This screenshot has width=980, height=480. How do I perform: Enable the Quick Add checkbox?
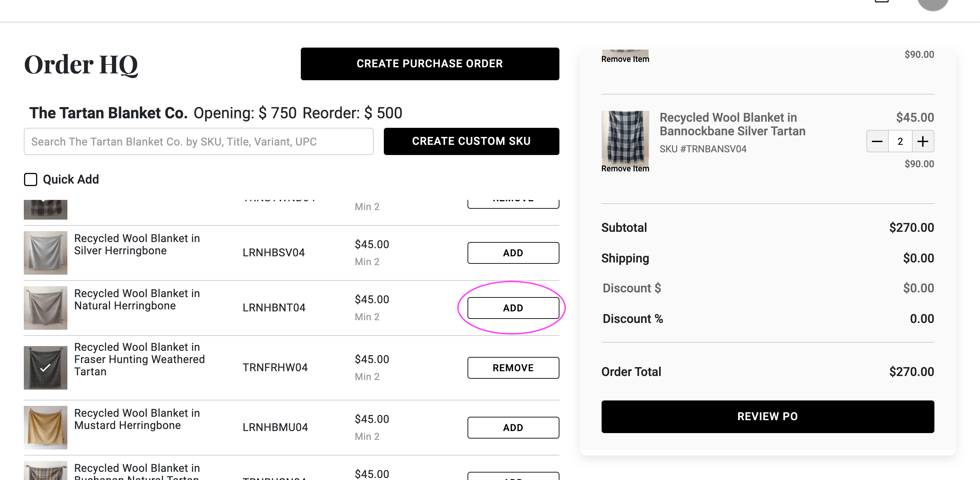click(30, 179)
